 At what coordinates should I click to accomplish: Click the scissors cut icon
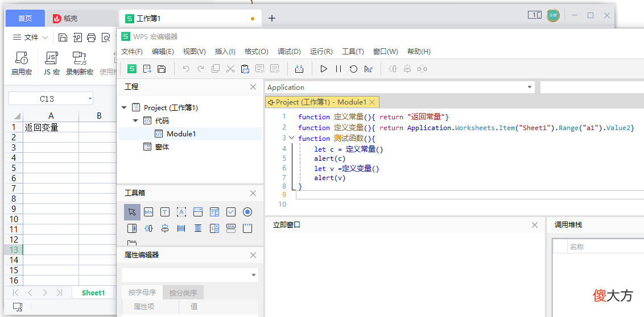click(x=230, y=69)
